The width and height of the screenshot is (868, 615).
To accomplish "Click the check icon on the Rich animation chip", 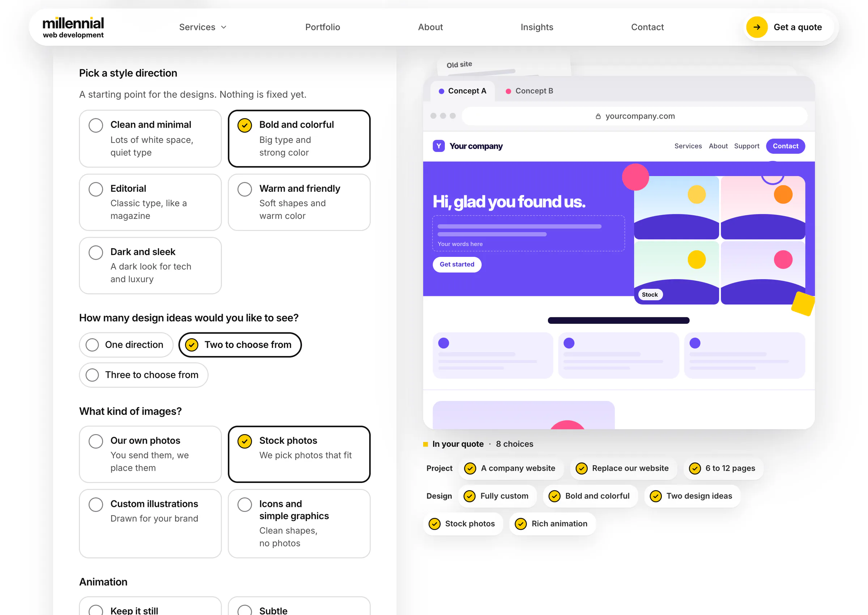I will coord(520,524).
